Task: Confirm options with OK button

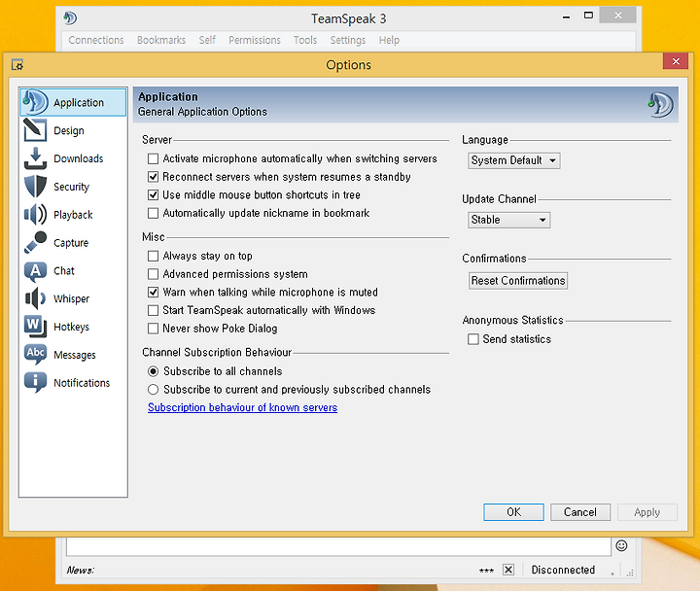Action: coord(513,512)
